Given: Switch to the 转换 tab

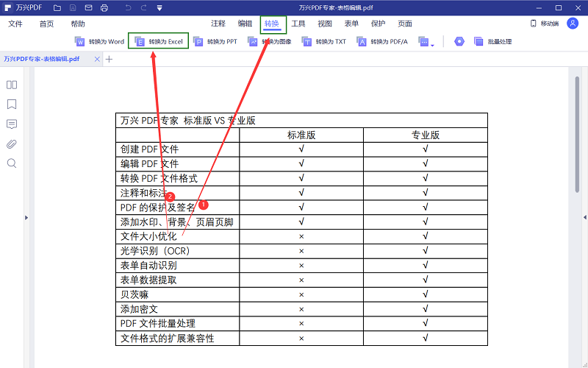Looking at the screenshot, I should [272, 24].
